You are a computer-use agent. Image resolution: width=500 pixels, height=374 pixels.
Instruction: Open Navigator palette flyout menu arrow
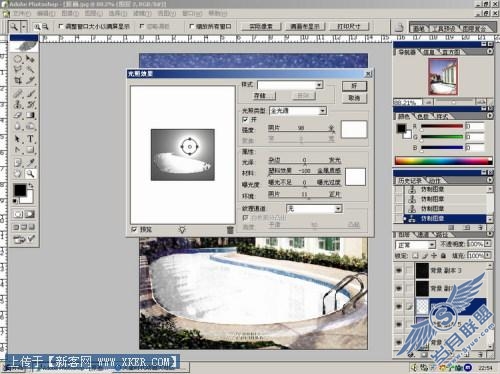pos(490,52)
